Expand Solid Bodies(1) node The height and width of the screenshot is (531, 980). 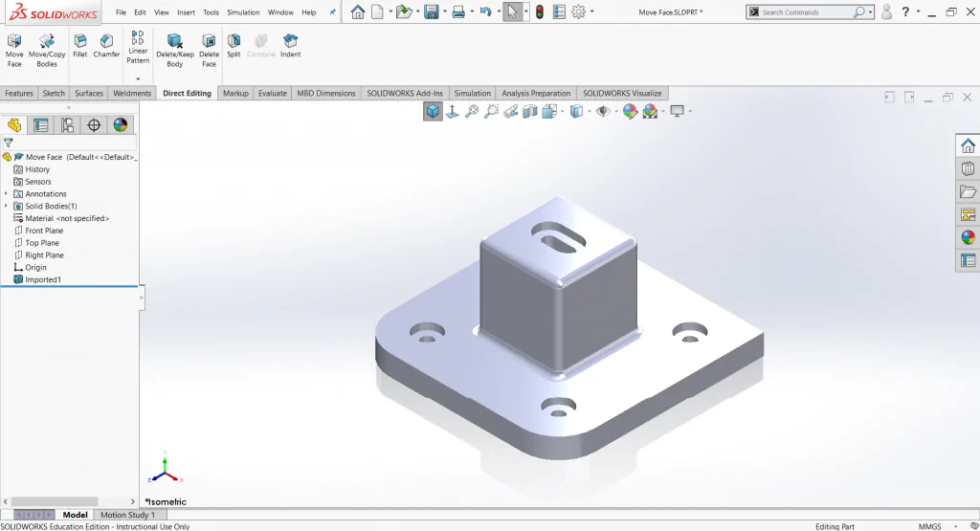pos(7,206)
